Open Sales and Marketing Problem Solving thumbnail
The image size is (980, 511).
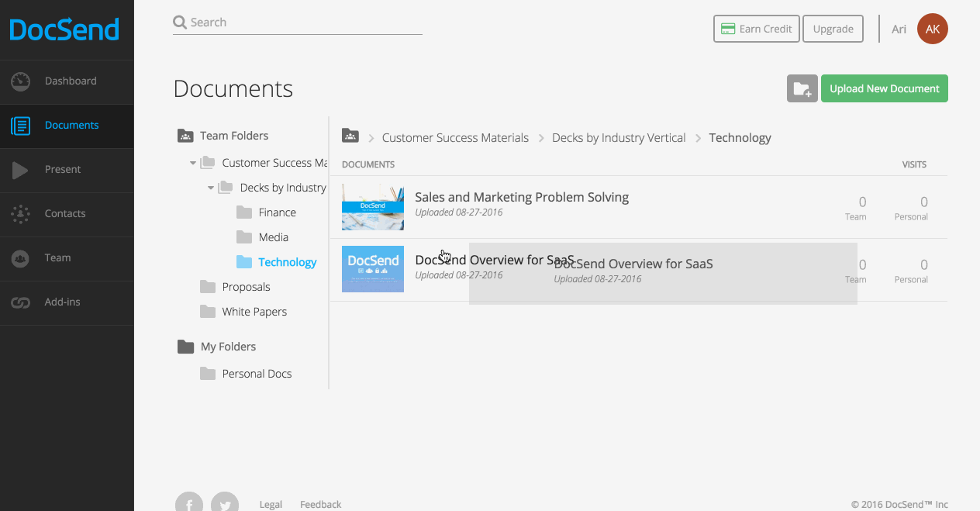[373, 207]
